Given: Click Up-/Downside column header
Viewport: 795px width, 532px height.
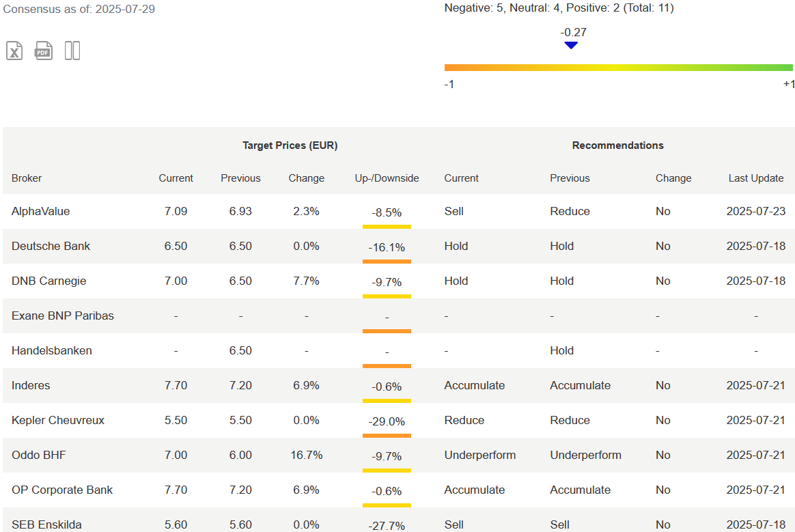Looking at the screenshot, I should [387, 178].
